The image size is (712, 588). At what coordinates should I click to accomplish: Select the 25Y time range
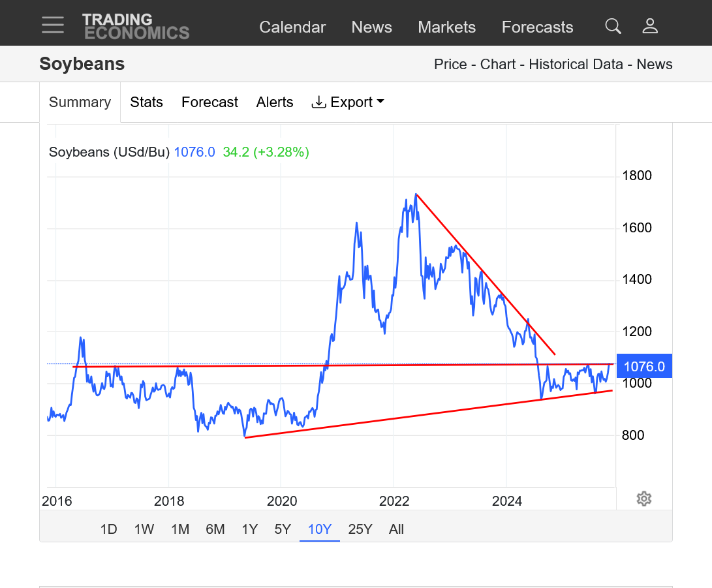coord(360,529)
